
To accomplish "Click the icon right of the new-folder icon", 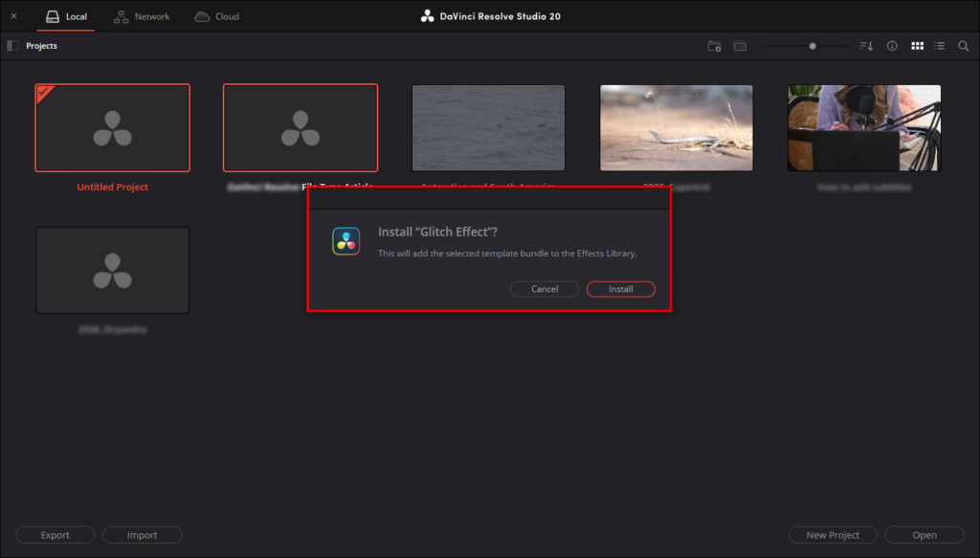I will 740,46.
